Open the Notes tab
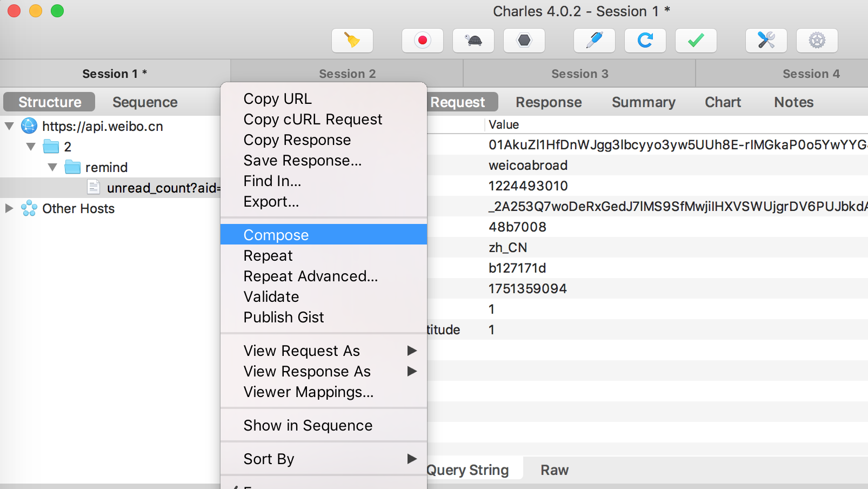Screen dimensions: 868x489 (x=793, y=102)
